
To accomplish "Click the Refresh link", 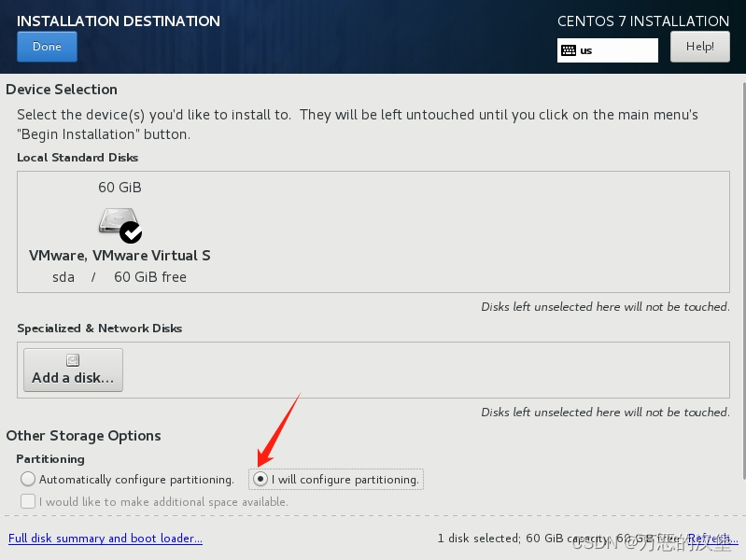I will tap(712, 539).
